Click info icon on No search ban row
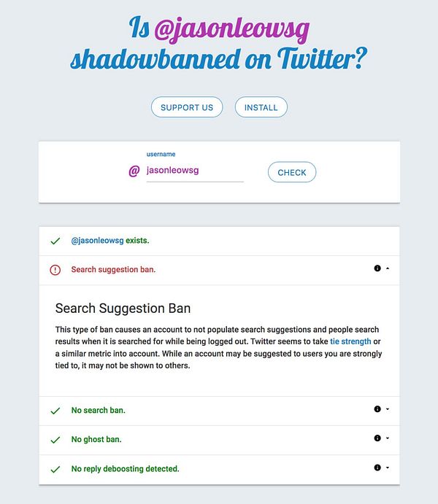This screenshot has width=438, height=504. tap(377, 409)
